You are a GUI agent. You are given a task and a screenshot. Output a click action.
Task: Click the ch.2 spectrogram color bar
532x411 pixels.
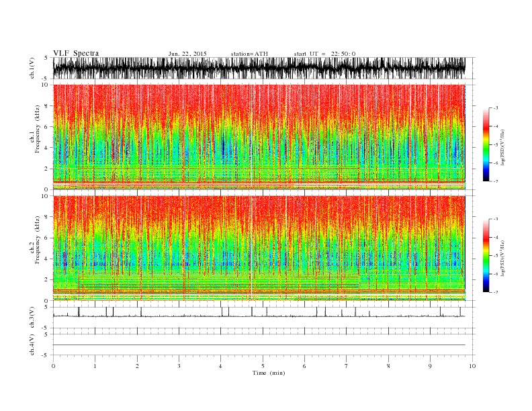[x=486, y=256]
